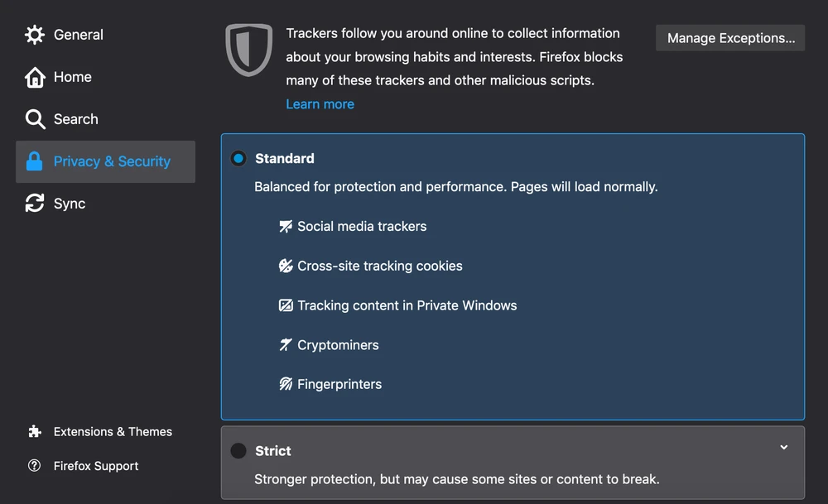Open the Search settings tab
The width and height of the screenshot is (828, 504).
(x=75, y=119)
